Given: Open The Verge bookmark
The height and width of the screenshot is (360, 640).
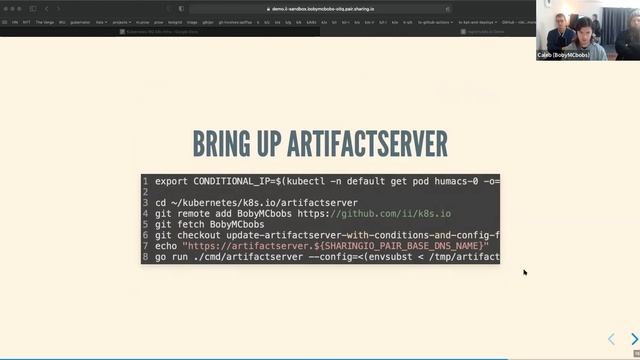Looking at the screenshot, I should pyautogui.click(x=44, y=22).
